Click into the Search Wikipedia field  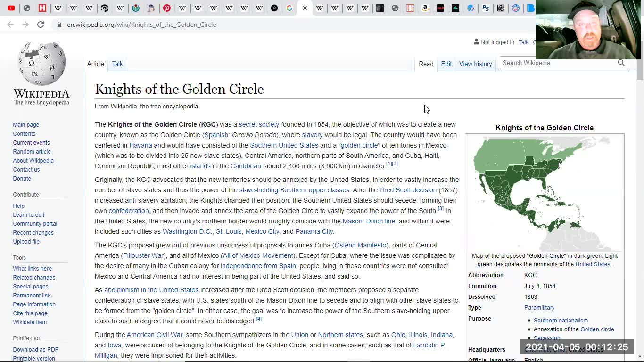click(x=559, y=63)
